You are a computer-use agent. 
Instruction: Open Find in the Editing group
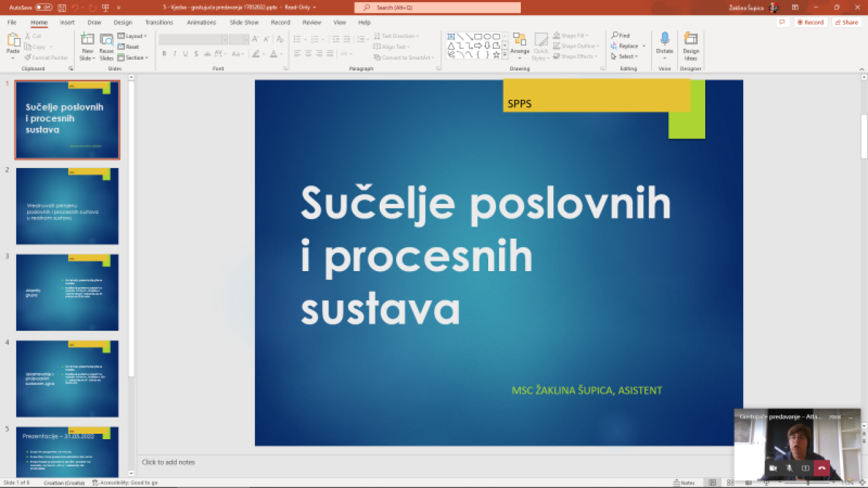[x=623, y=35]
